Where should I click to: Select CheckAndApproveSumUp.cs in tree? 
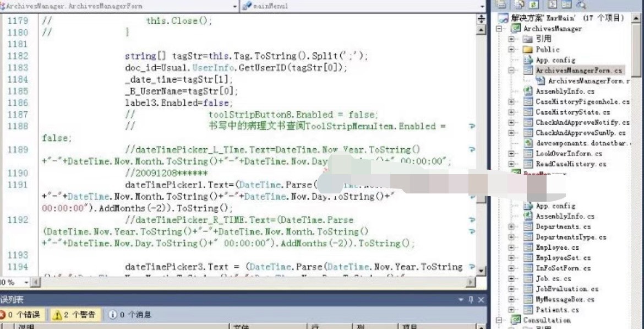(x=581, y=133)
